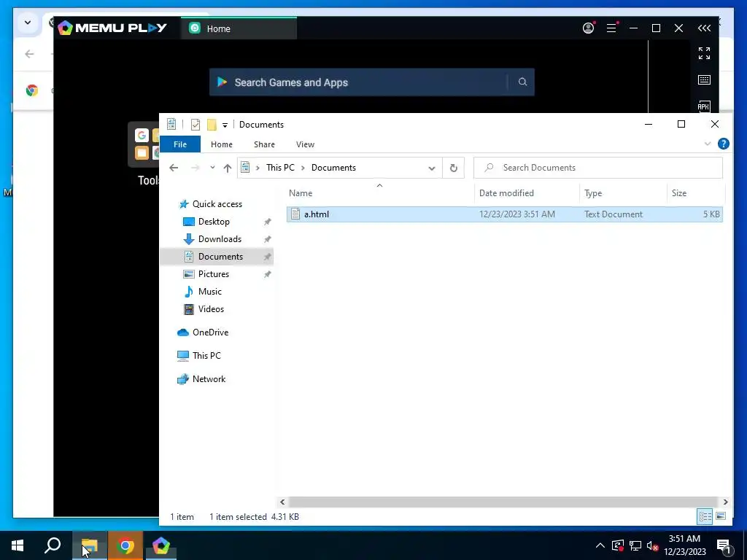Open the Home ribbon tab
This screenshot has height=560, width=747.
coord(222,144)
